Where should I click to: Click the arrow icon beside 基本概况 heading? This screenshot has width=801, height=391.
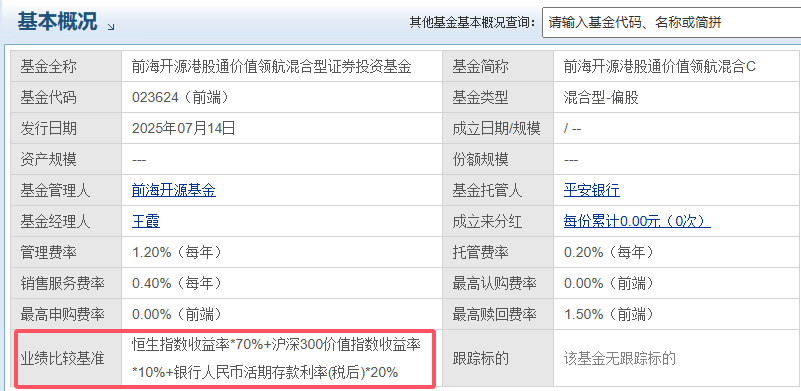click(x=111, y=28)
